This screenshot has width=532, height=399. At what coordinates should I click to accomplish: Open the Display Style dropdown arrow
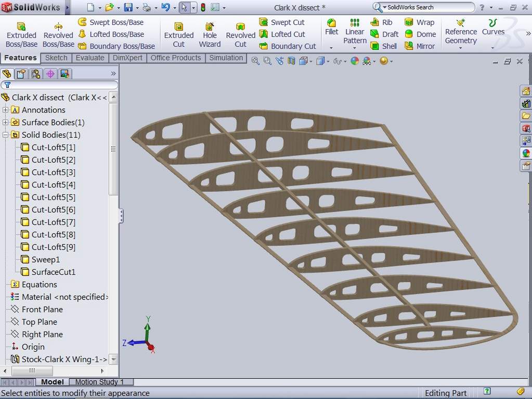[x=328, y=61]
